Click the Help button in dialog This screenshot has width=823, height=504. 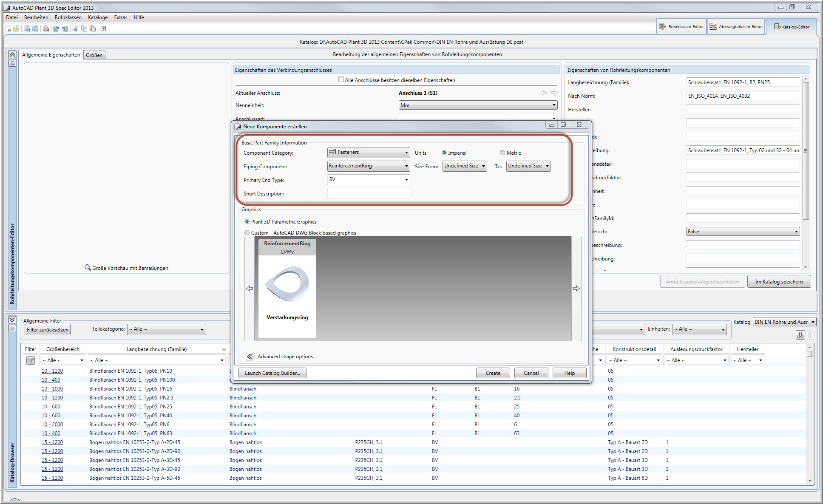coord(570,373)
